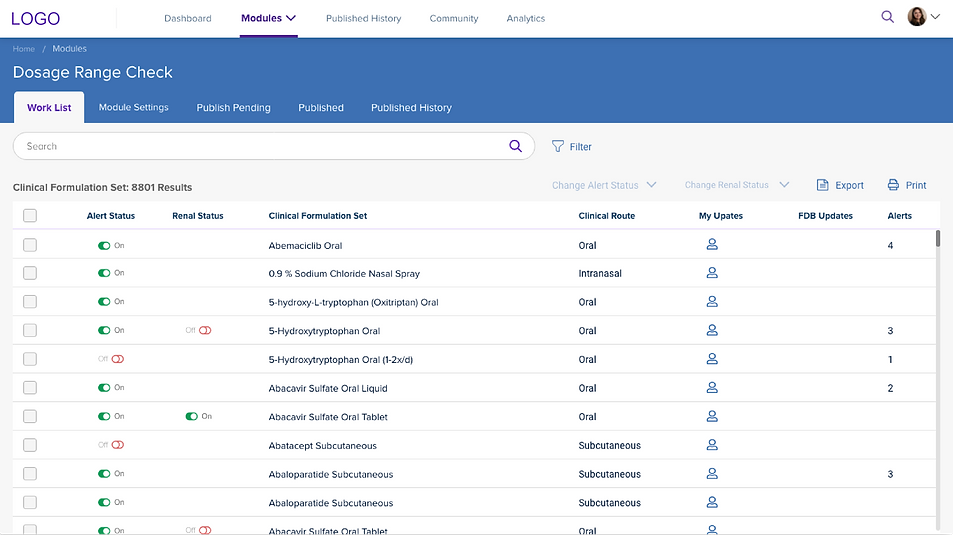
Task: Open Analytics in the top navigation
Action: pyautogui.click(x=526, y=18)
